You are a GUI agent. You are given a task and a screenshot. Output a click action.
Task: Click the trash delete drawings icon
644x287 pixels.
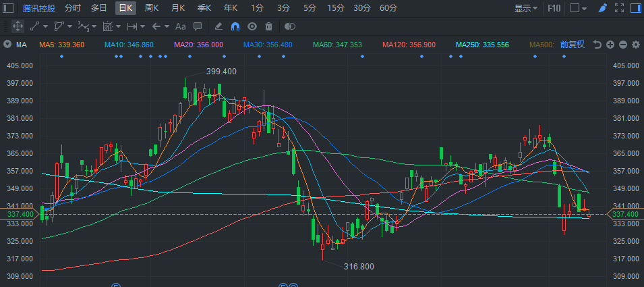pos(268,26)
